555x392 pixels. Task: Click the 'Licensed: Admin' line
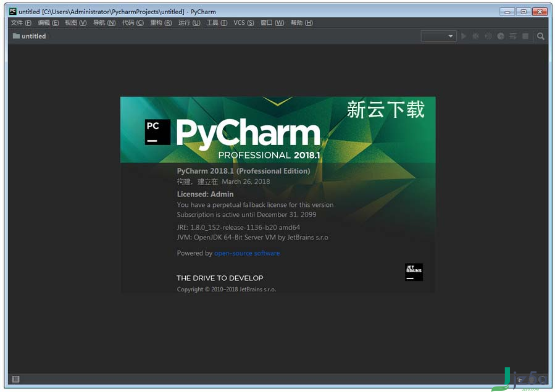(x=206, y=194)
